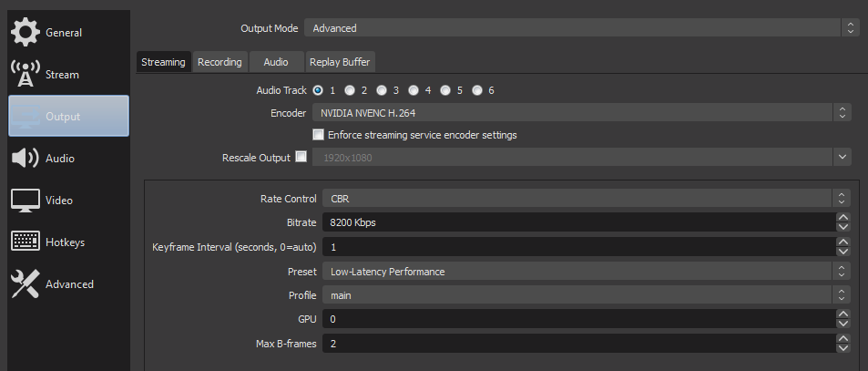Image resolution: width=868 pixels, height=371 pixels.
Task: Open Advanced settings tools icon
Action: click(x=25, y=284)
